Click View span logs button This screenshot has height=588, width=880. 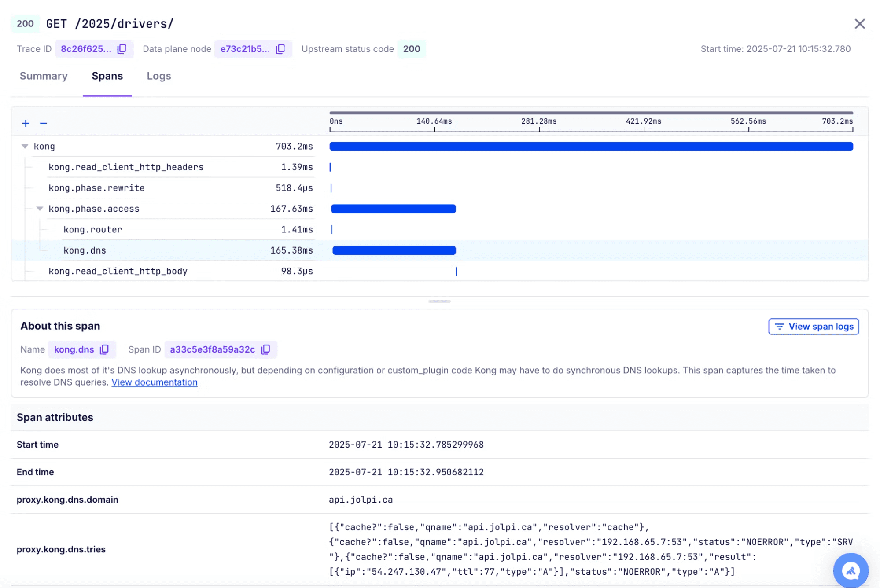click(x=814, y=327)
